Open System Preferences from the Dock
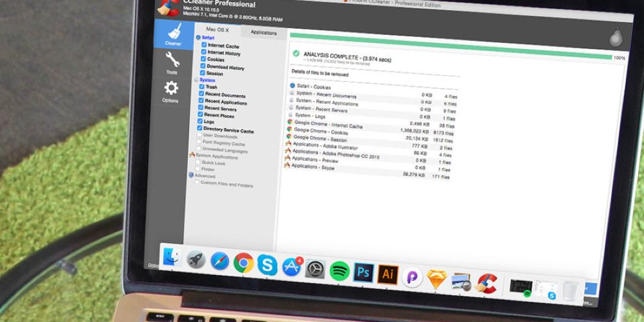This screenshot has height=322, width=644. (x=315, y=269)
